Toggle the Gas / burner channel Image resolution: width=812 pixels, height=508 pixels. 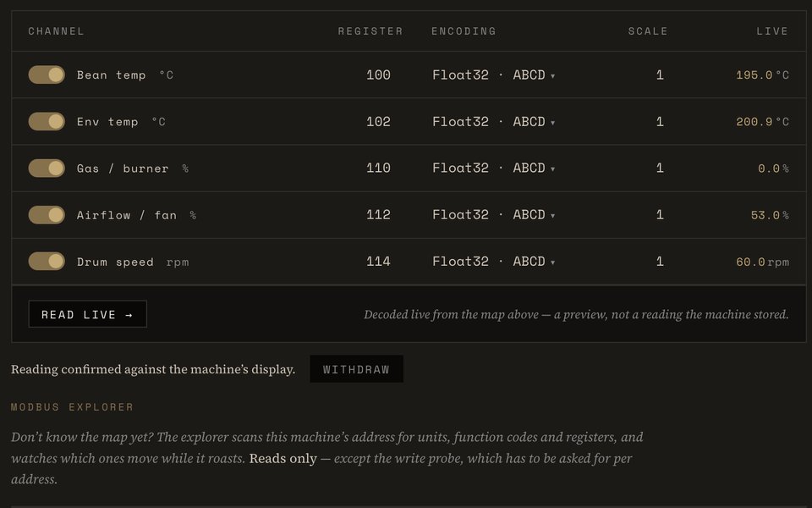pos(47,168)
